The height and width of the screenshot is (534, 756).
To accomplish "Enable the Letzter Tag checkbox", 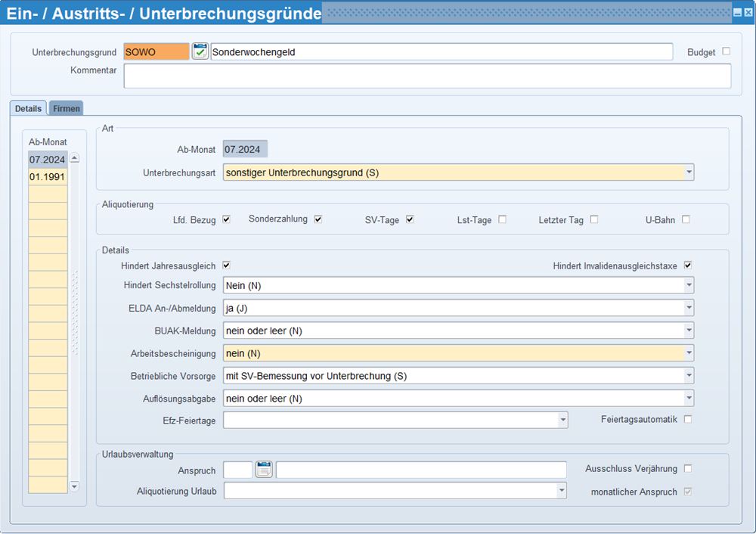I will click(594, 219).
